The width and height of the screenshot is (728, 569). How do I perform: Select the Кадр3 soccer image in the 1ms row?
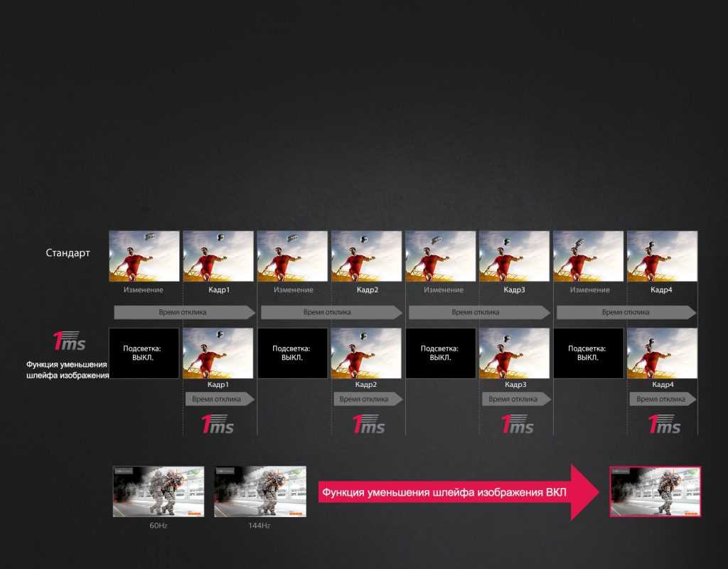(x=514, y=353)
